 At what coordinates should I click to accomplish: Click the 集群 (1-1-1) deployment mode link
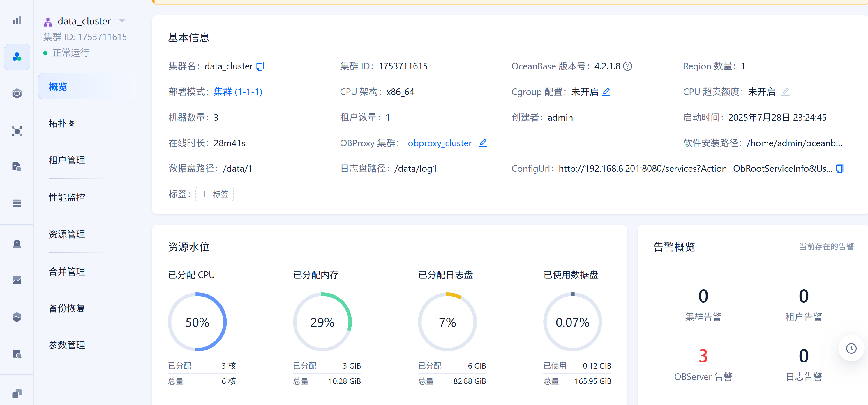[x=238, y=92]
